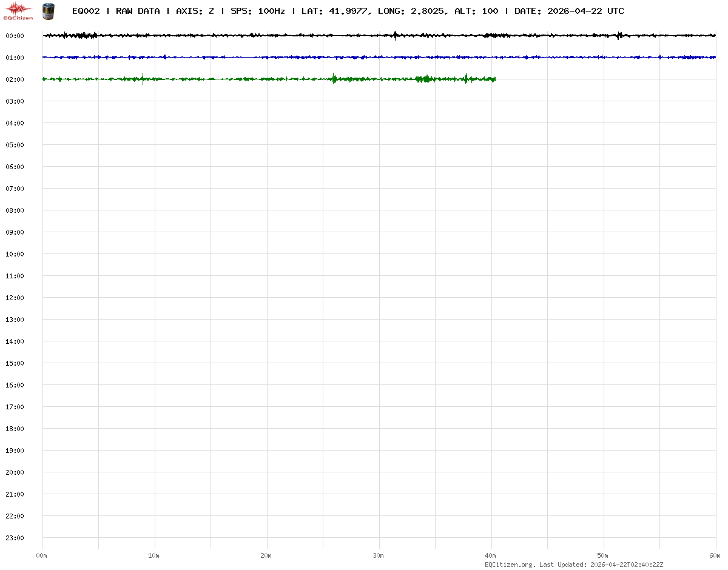Click the end of the green 02:00 trace

pos(494,79)
